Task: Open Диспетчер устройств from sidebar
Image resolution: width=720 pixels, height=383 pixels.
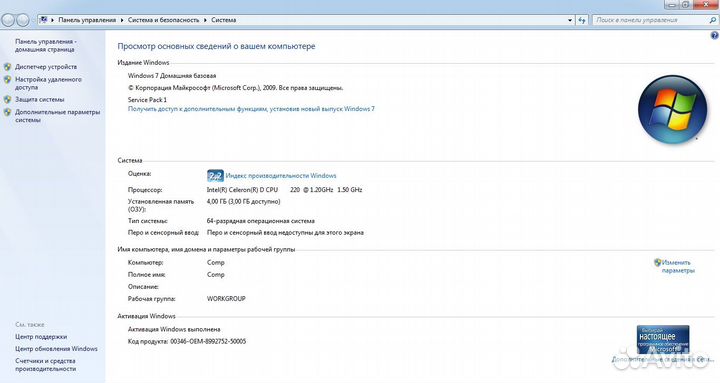Action: pyautogui.click(x=46, y=67)
